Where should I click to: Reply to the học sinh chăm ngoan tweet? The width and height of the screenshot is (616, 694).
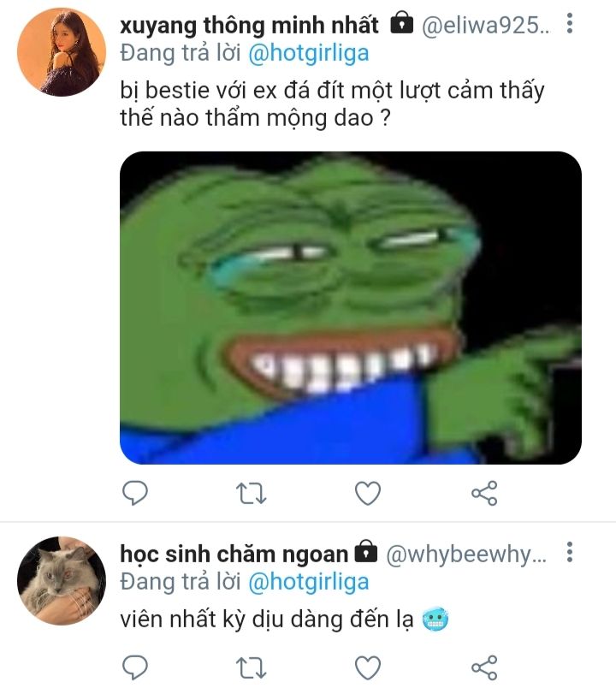pyautogui.click(x=135, y=667)
